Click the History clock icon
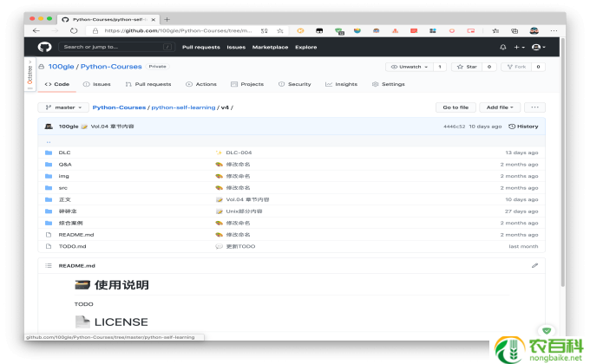 tap(512, 127)
